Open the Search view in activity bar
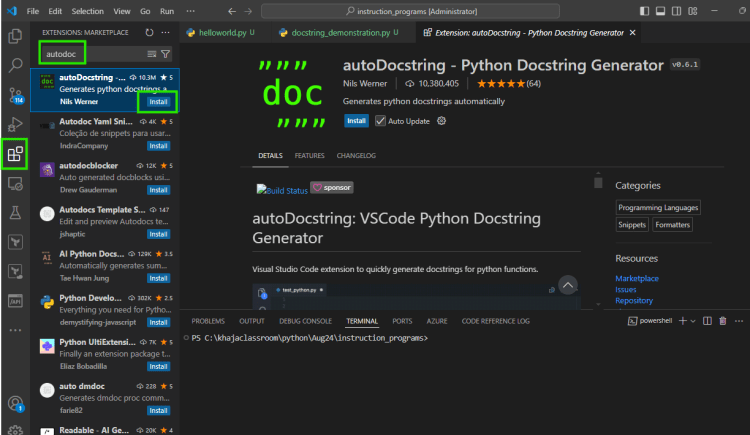 tap(15, 65)
